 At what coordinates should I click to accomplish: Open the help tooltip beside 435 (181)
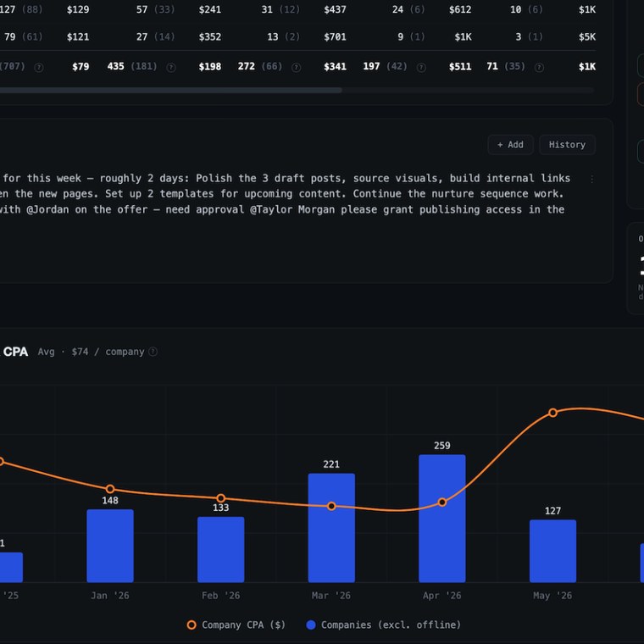(x=171, y=67)
